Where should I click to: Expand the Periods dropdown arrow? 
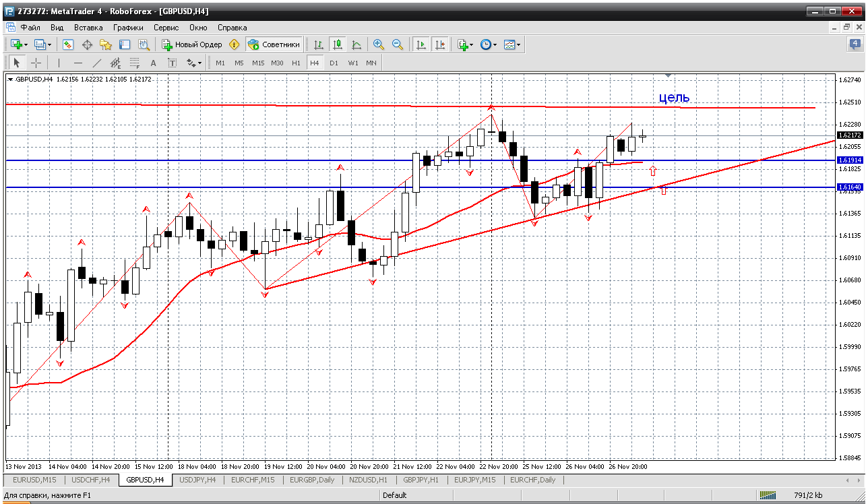coord(495,44)
